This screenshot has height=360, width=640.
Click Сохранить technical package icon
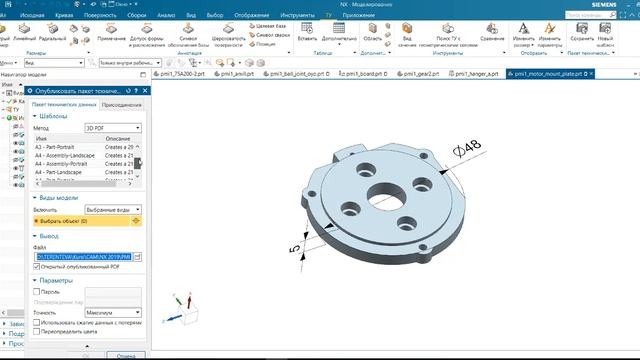(582, 32)
